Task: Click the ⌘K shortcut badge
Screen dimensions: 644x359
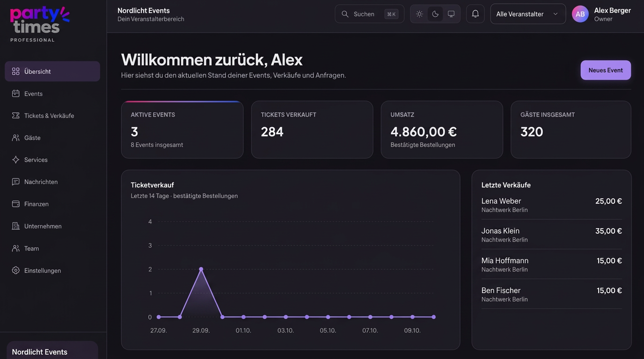Action: tap(391, 14)
